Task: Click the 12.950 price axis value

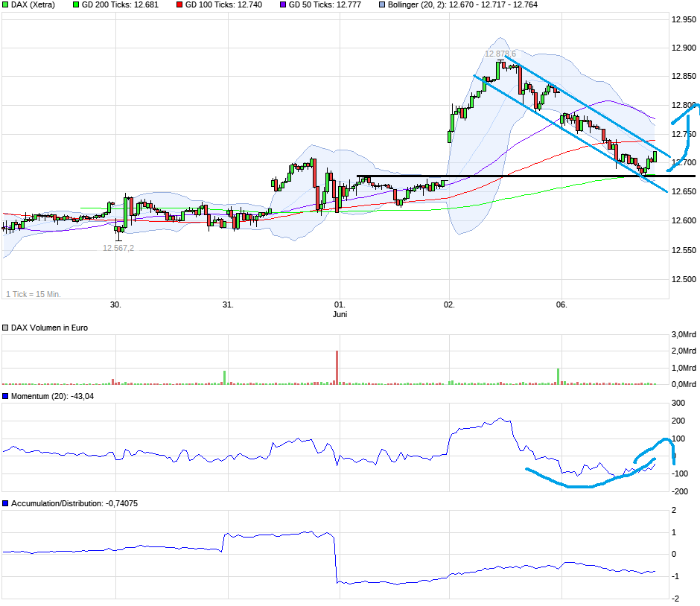Action: click(x=684, y=19)
